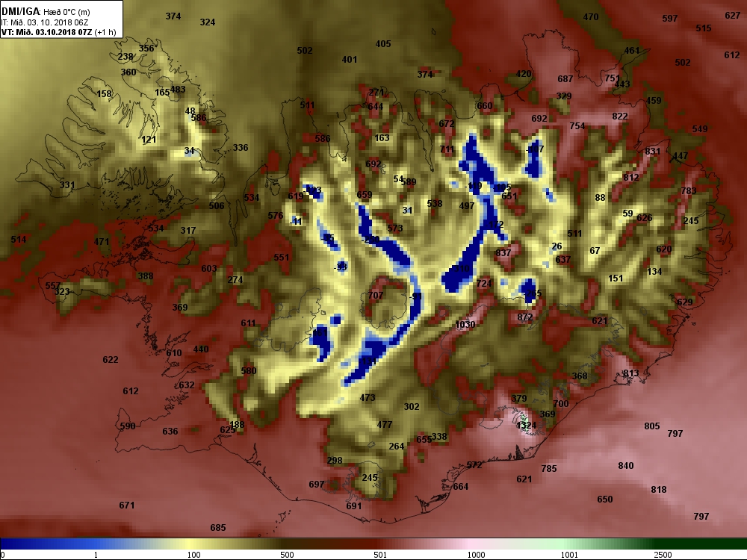Viewport: 747px width, 560px height.
Task: Click the map value "671"
Action: point(127,505)
